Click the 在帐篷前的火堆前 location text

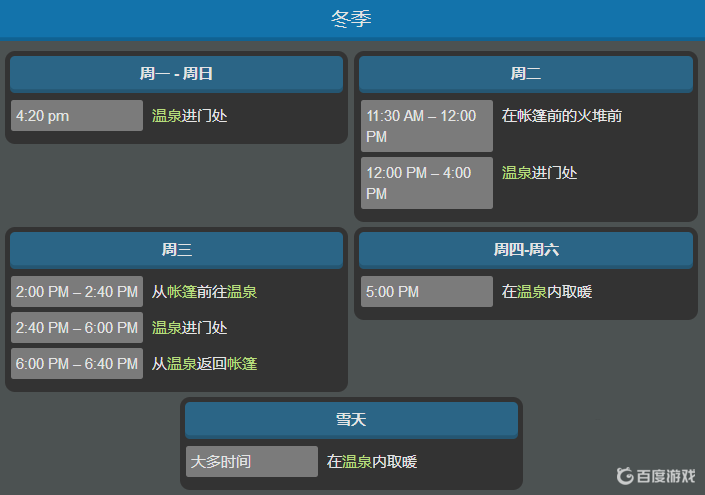(562, 116)
